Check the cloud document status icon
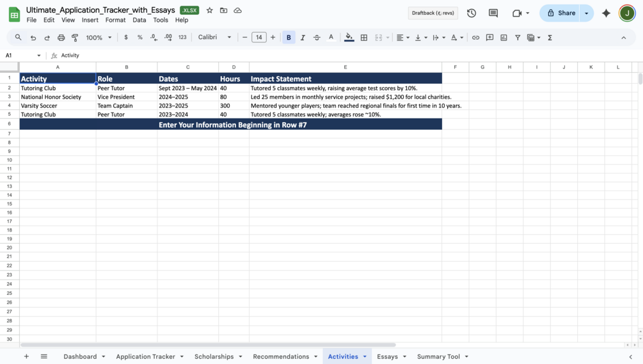The width and height of the screenshot is (643, 364). tap(237, 10)
